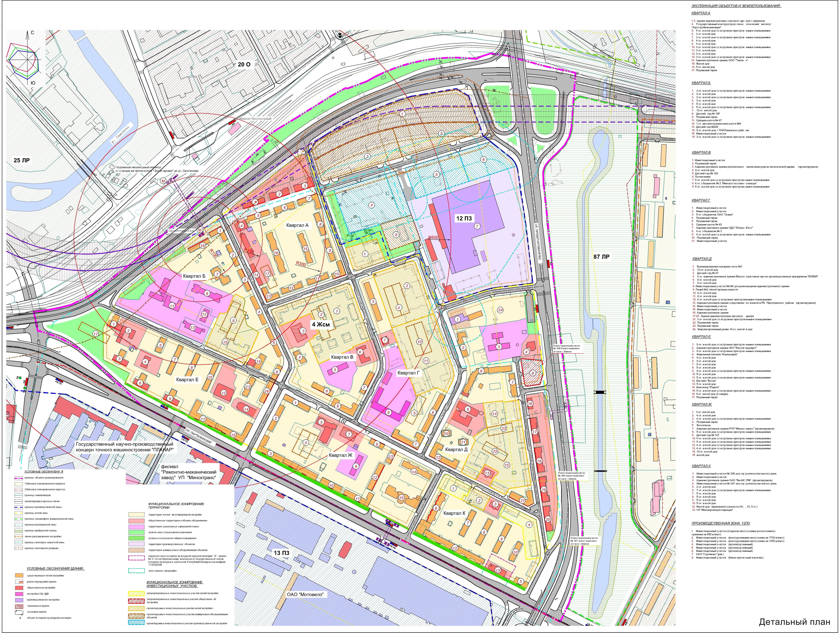Click the 'УСЛОВНЫЕ ОБОЗНАЧЕНИЯ ЗДАНИЙ' legend heading

pos(55,569)
